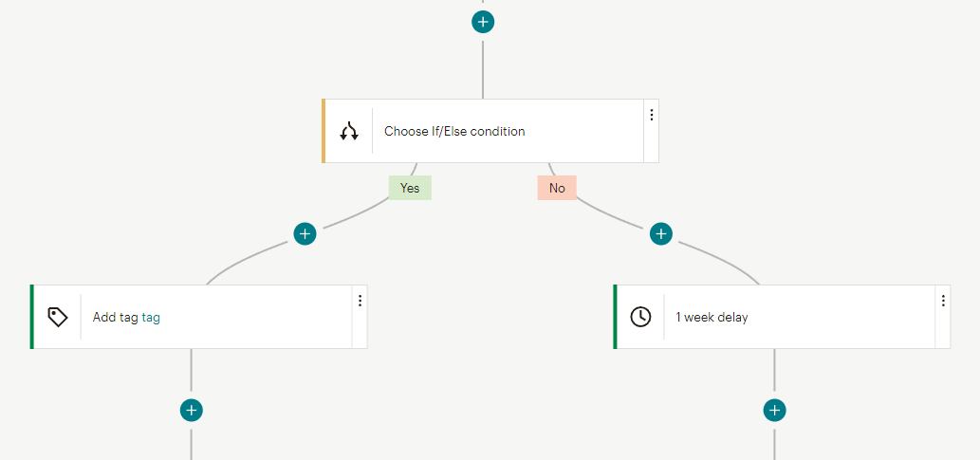Screen dimensions: 980x460
Task: Open the teal 'tag' link in Add tag
Action: 151,318
